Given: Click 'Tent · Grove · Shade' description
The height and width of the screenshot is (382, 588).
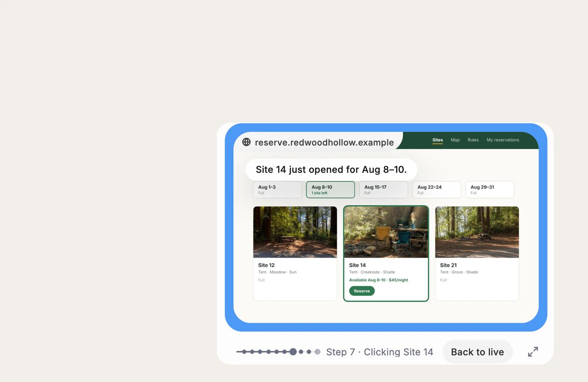Looking at the screenshot, I should tap(459, 272).
